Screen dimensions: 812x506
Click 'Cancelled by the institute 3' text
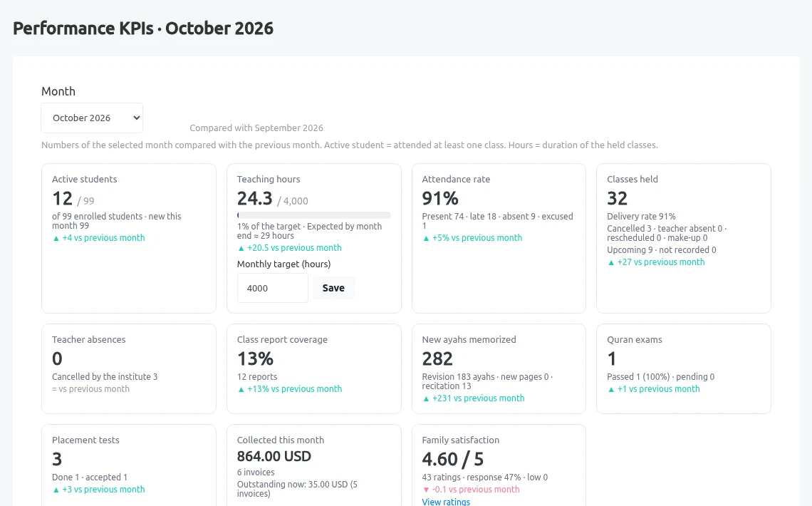coord(105,376)
